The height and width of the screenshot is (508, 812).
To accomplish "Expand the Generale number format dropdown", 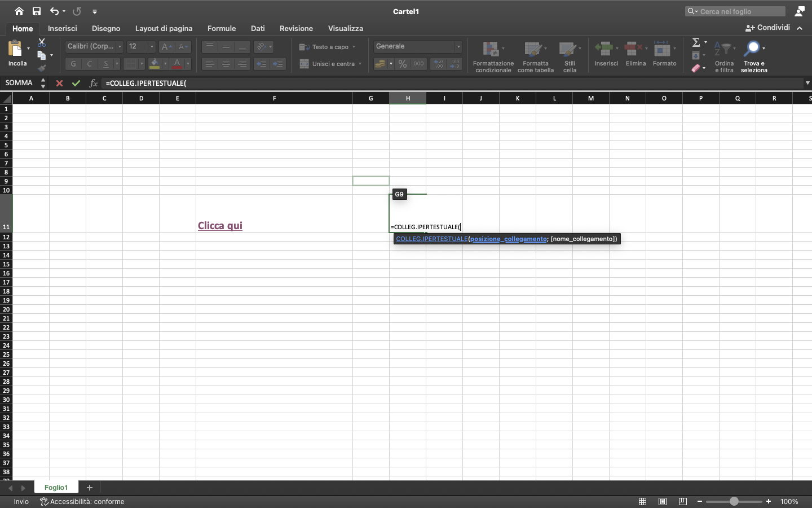I will pos(458,46).
